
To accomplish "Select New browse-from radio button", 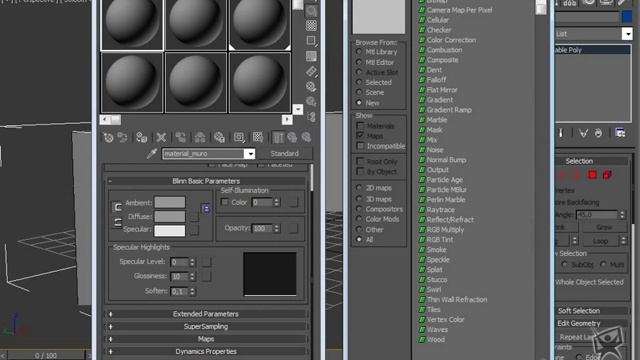I will click(x=359, y=102).
